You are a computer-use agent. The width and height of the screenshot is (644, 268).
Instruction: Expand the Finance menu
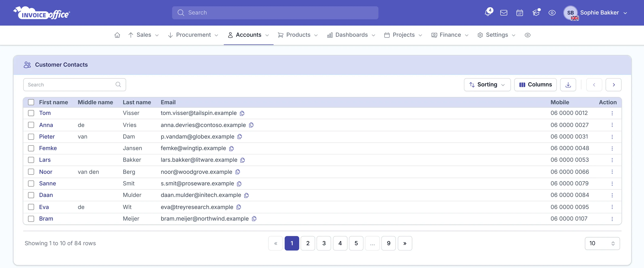click(450, 35)
